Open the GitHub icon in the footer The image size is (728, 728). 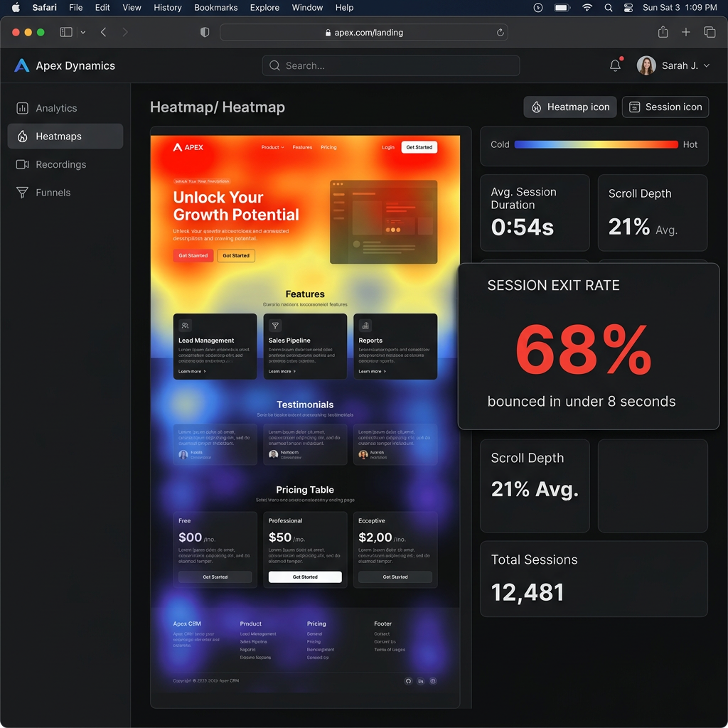(x=409, y=681)
